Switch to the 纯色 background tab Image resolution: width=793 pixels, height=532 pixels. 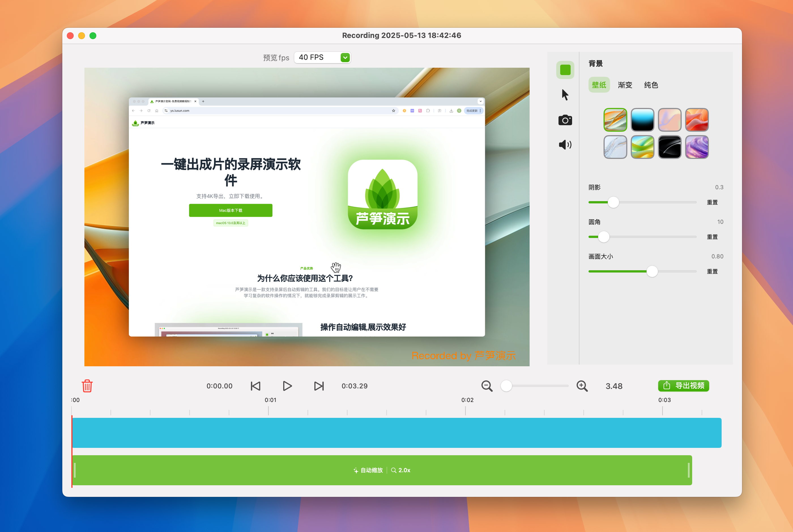click(651, 85)
